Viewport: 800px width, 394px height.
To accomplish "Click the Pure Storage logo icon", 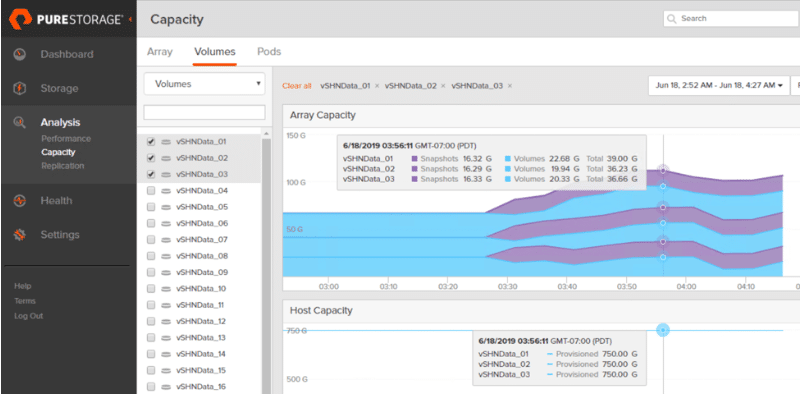I will click(20, 19).
